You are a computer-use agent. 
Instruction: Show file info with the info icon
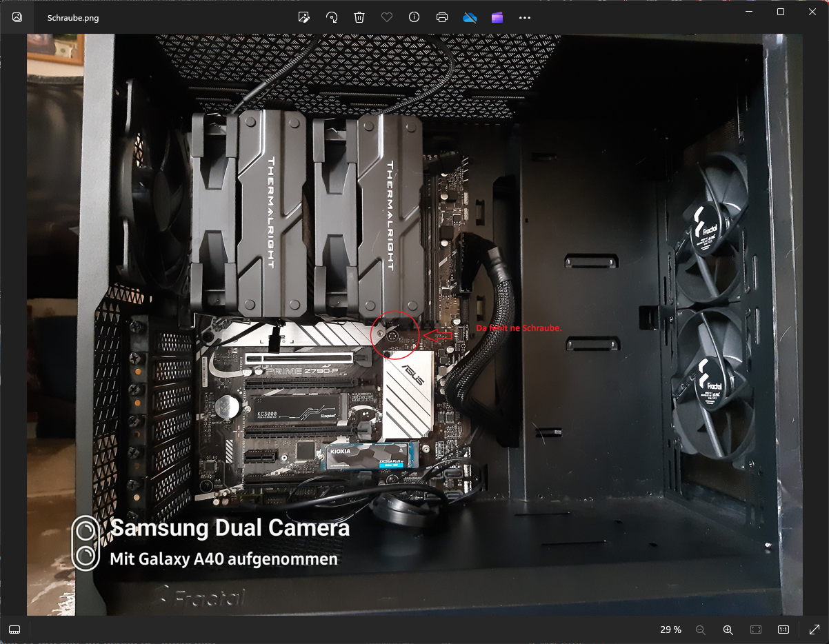coord(415,17)
